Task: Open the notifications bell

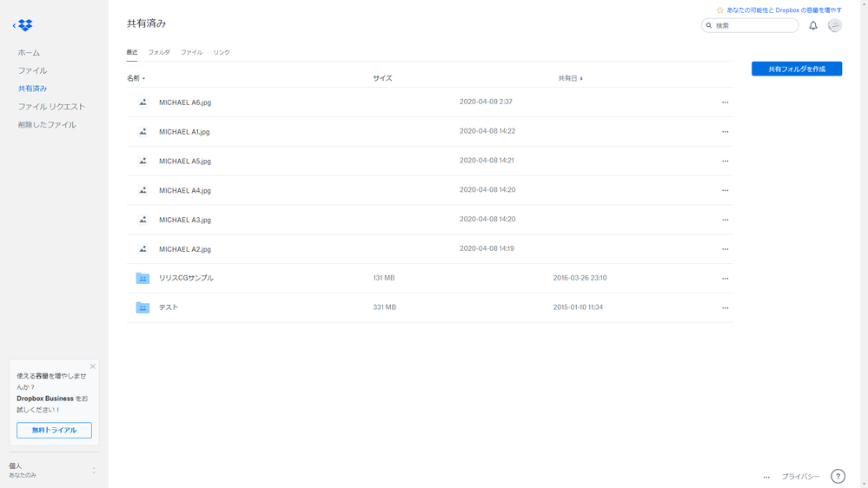Action: pos(812,25)
